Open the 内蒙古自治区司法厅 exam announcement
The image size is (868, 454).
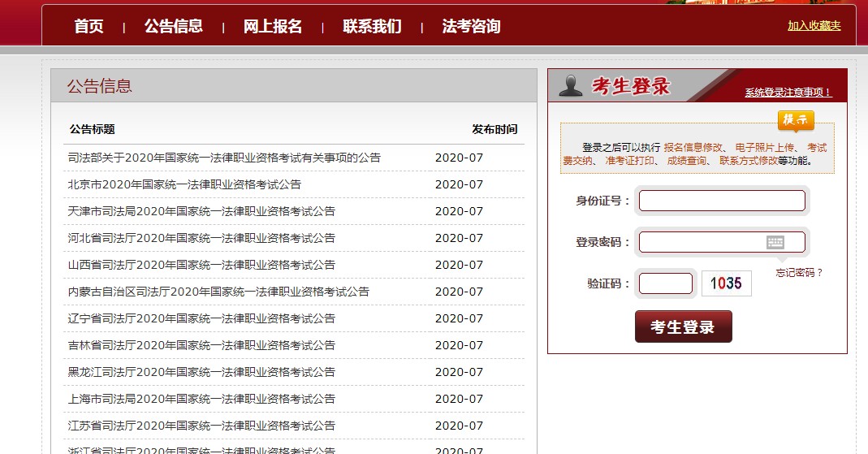[218, 292]
